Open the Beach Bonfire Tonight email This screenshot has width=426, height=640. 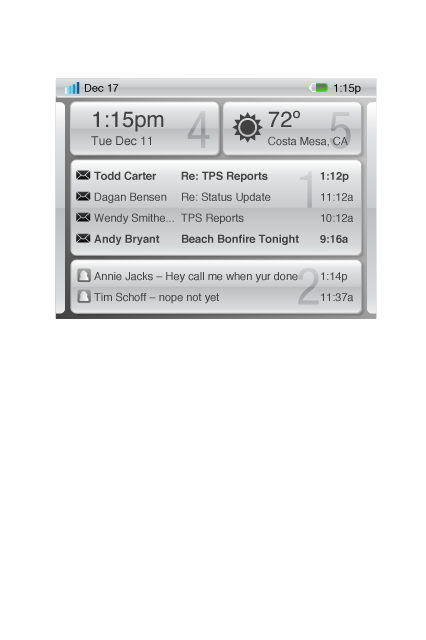[x=216, y=239]
